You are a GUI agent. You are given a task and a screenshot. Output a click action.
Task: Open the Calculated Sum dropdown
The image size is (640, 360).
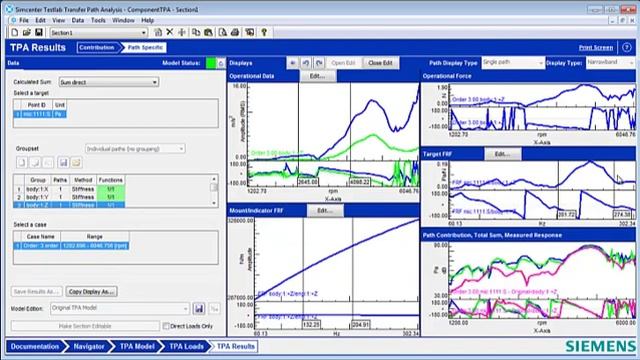[155, 82]
